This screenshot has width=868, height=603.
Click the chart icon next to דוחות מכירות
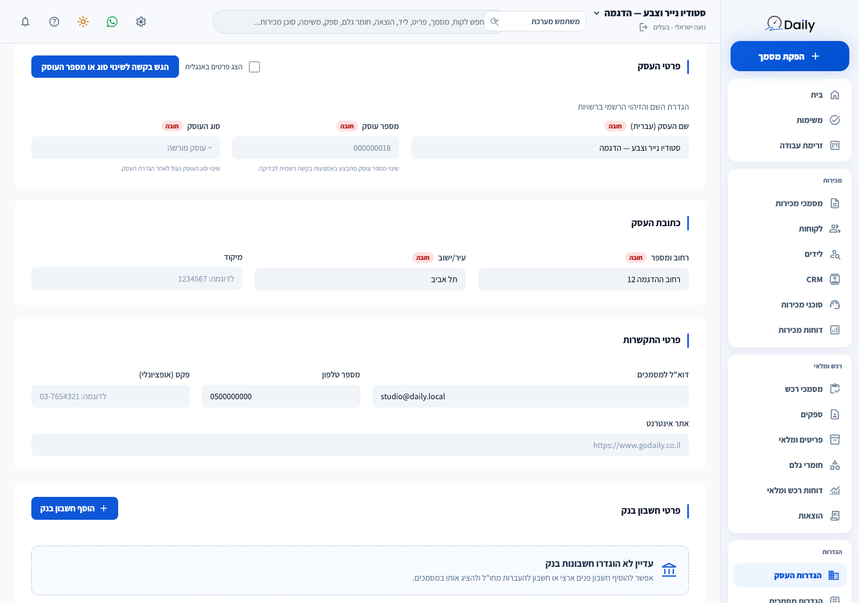coord(835,330)
